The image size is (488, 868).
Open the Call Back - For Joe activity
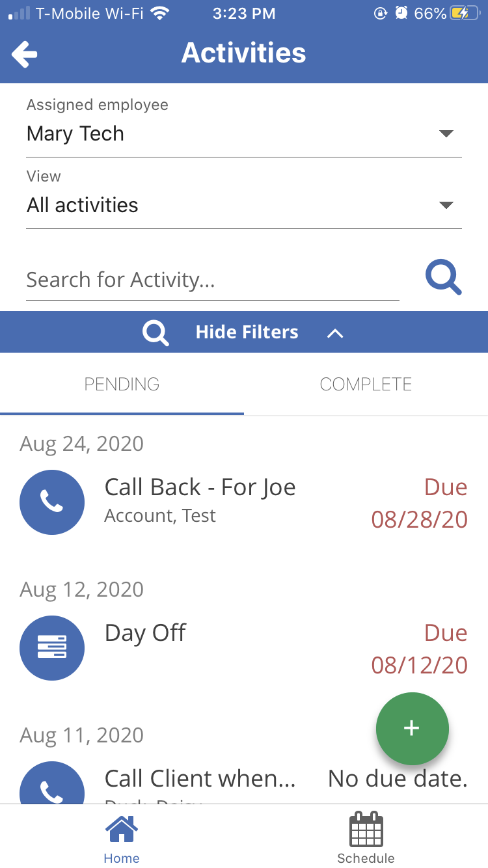tap(200, 487)
